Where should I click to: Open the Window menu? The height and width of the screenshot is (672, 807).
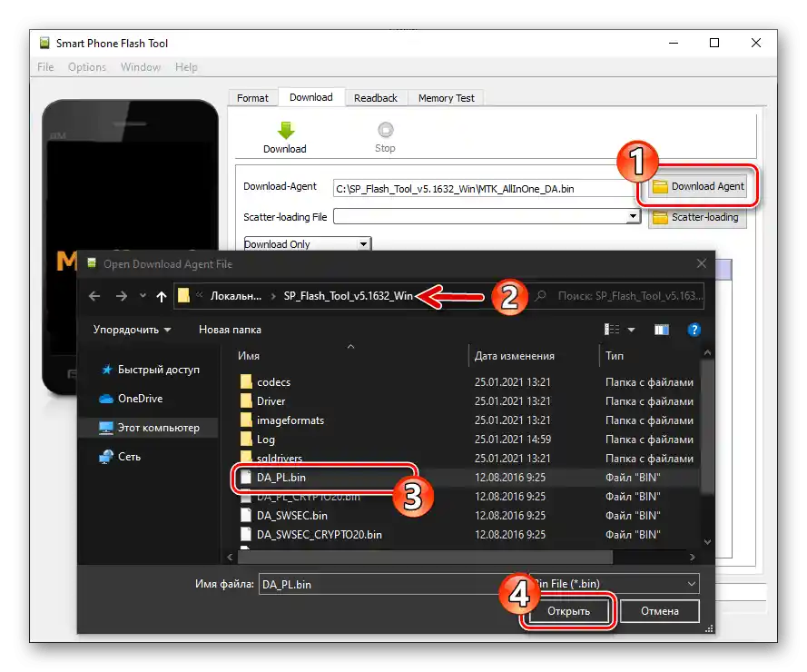pos(141,67)
